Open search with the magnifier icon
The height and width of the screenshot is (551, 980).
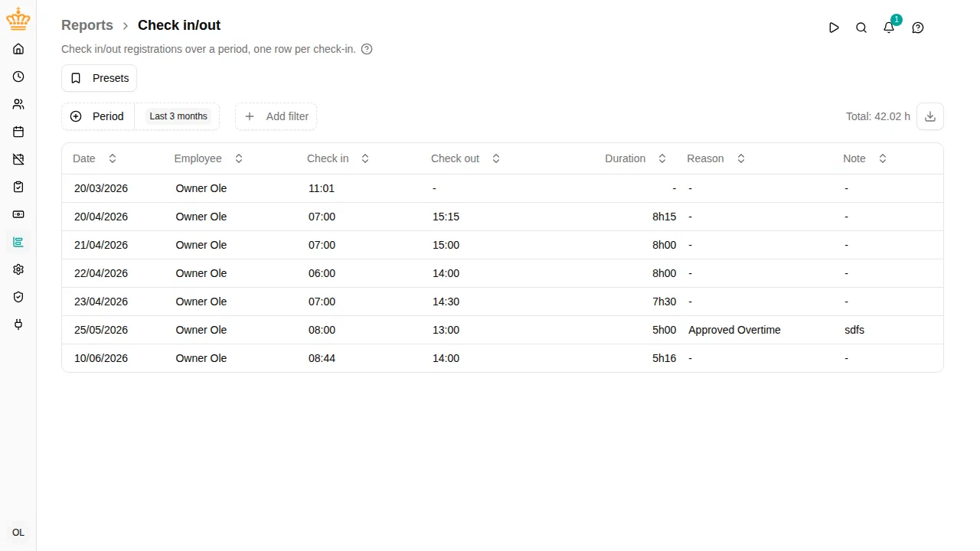coord(861,28)
